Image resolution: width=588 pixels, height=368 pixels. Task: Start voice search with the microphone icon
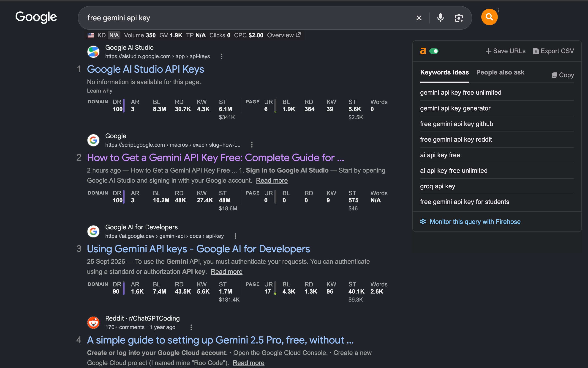[x=440, y=18]
